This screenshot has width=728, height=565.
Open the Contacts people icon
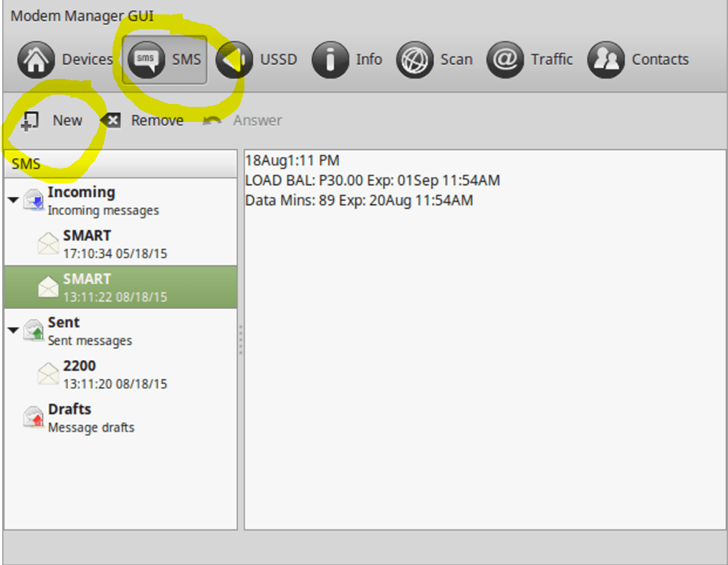pos(605,60)
